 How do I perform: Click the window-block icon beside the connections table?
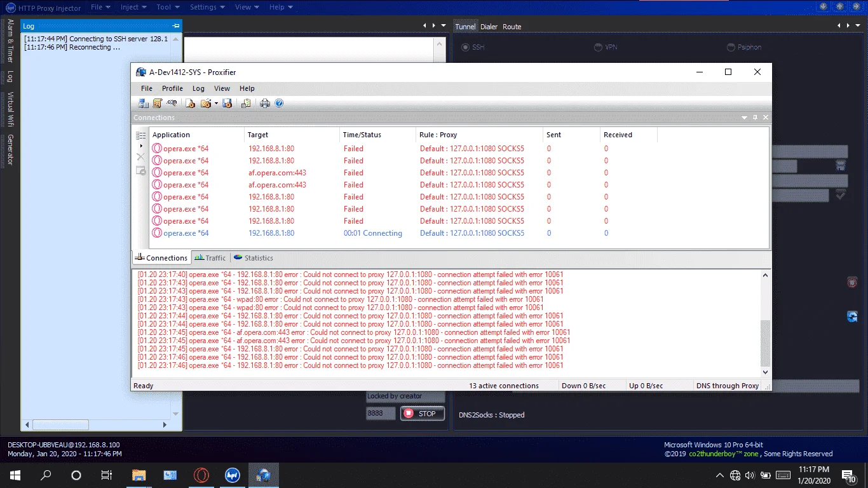coord(141,170)
